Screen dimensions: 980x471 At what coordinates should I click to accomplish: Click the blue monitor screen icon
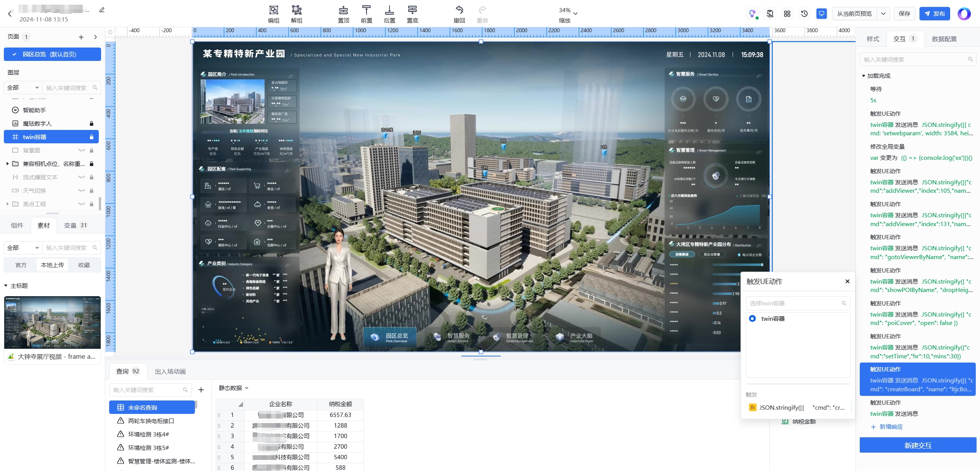[821, 14]
